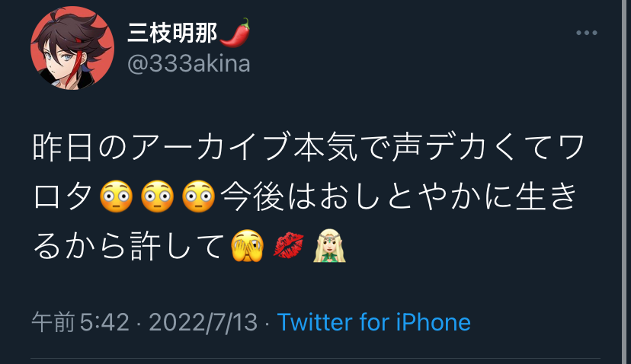
Task: Open the anime avatar profile picture
Action: click(x=72, y=48)
